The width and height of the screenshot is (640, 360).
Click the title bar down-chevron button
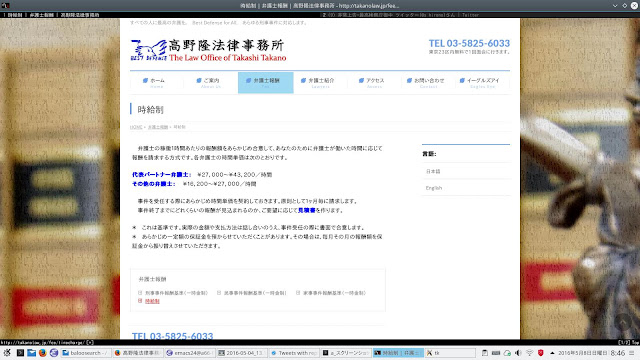(615, 6)
